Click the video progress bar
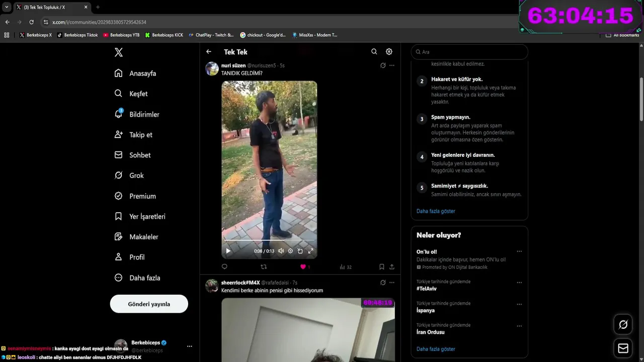The height and width of the screenshot is (362, 644). [269, 241]
